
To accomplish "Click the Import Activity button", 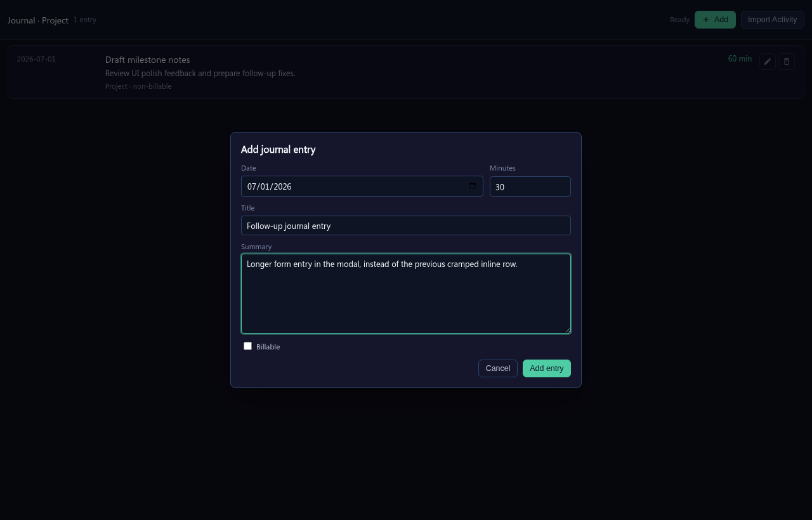I will point(773,20).
